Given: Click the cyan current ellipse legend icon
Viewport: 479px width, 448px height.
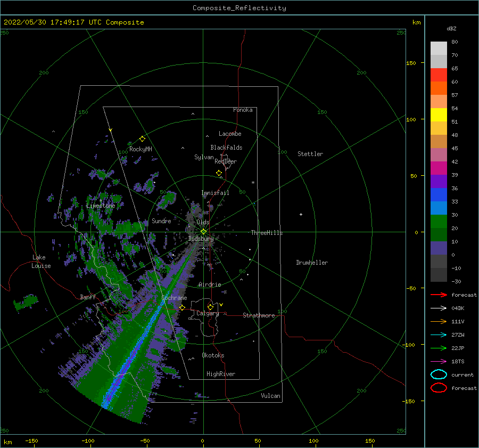Looking at the screenshot, I should pyautogui.click(x=439, y=374).
